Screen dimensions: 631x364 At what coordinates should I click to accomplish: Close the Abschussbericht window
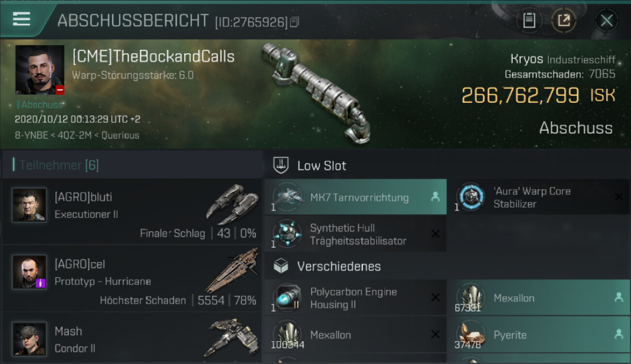(606, 20)
